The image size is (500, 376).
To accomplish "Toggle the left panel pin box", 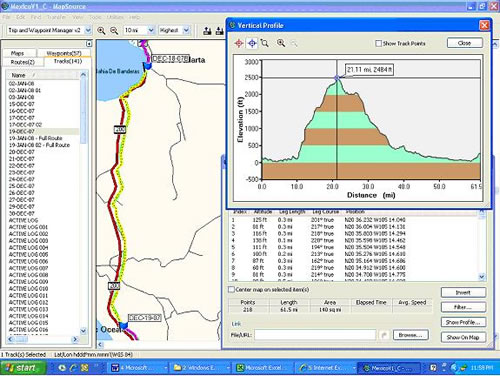I will coord(89,44).
